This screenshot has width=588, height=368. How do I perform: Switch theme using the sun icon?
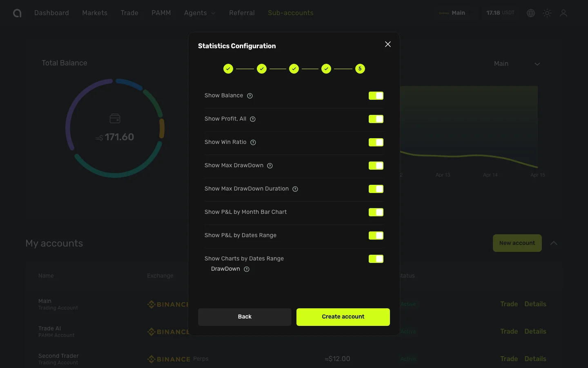click(547, 13)
